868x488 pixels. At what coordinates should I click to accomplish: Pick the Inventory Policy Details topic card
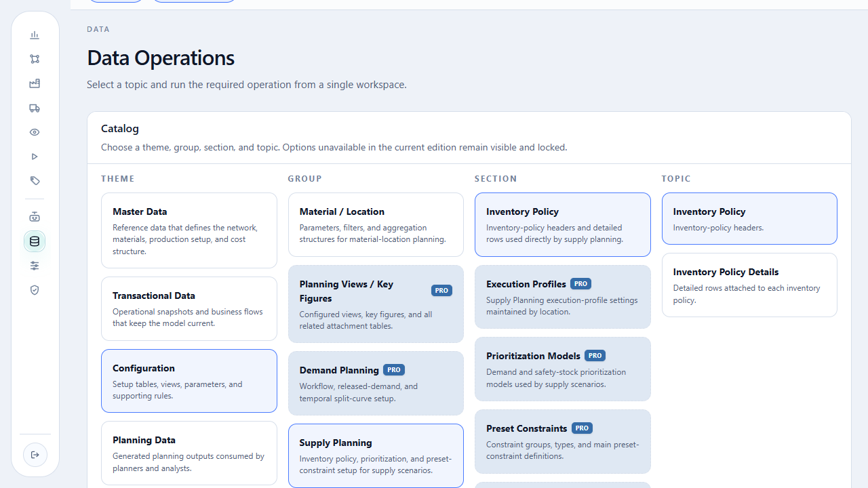(749, 285)
